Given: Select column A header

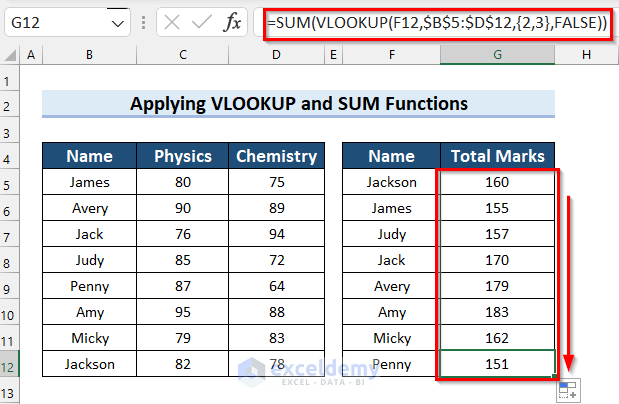Looking at the screenshot, I should click(31, 55).
